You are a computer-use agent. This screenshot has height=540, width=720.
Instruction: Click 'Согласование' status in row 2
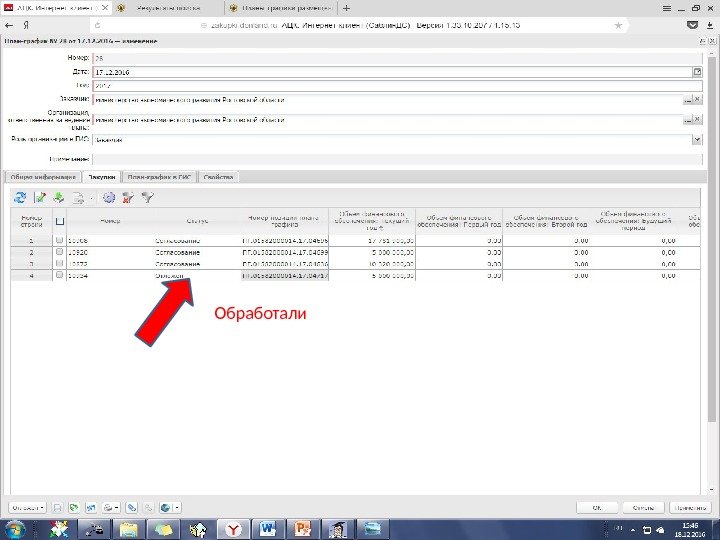point(178,252)
